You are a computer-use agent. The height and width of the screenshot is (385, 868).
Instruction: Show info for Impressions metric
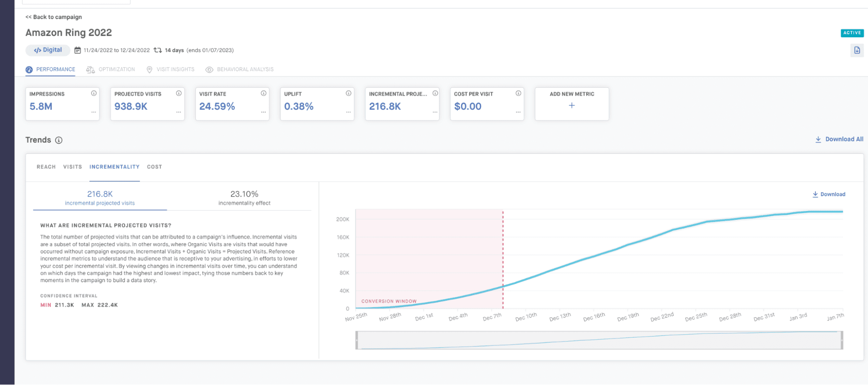[94, 93]
